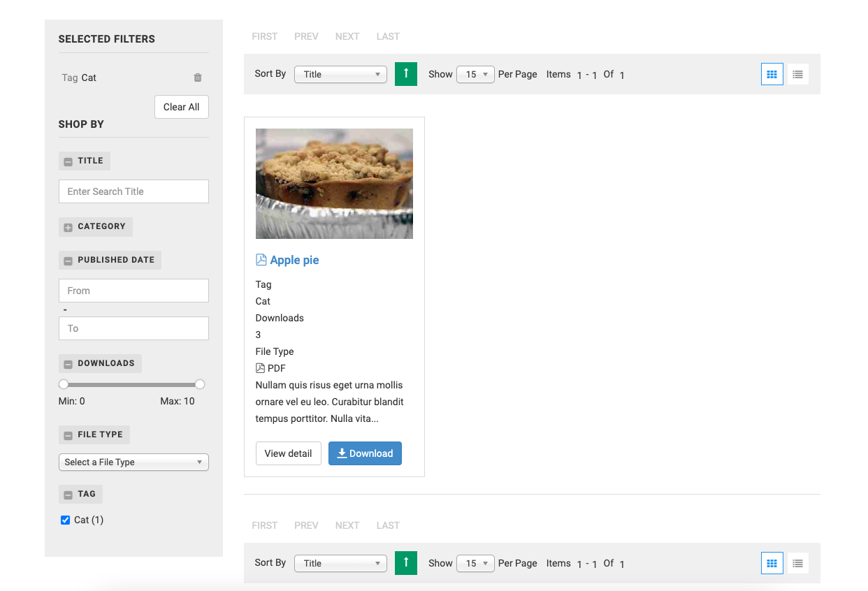Collapse the Title filter section
This screenshot has height=591, width=868.
click(x=68, y=161)
